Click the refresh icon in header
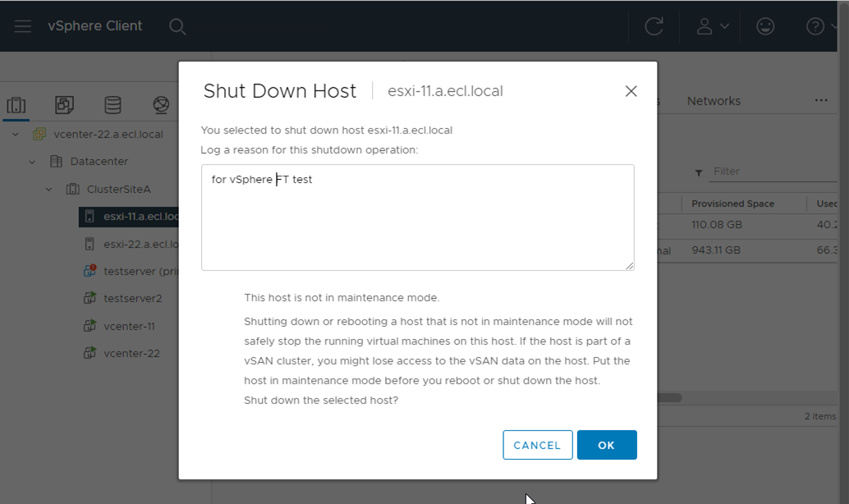The image size is (849, 504). (654, 26)
